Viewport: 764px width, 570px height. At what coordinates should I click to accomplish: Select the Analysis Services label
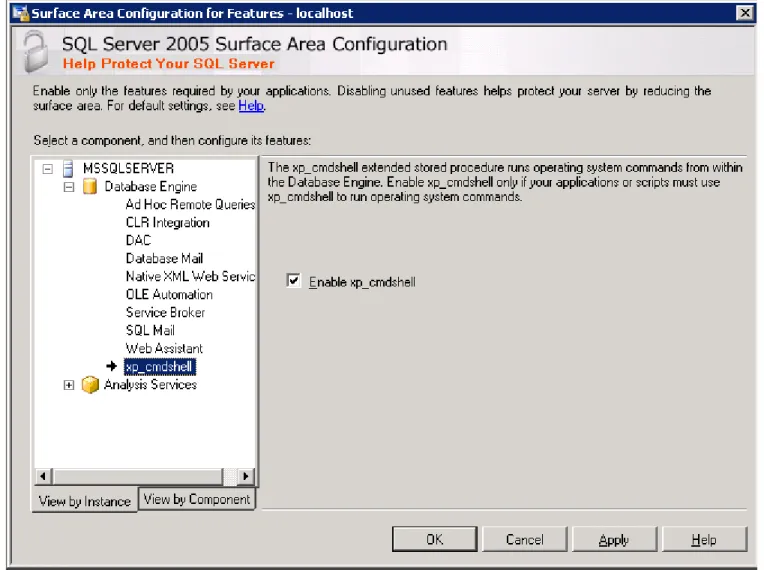coord(150,385)
